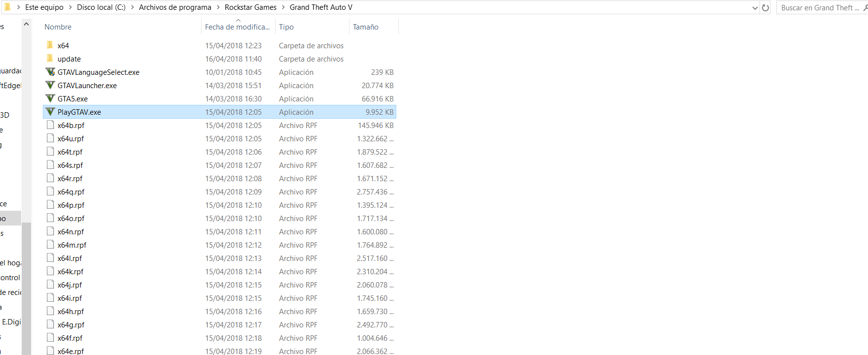Select the PlayGTAV.exe file name
The width and height of the screenshot is (868, 355).
click(x=79, y=112)
